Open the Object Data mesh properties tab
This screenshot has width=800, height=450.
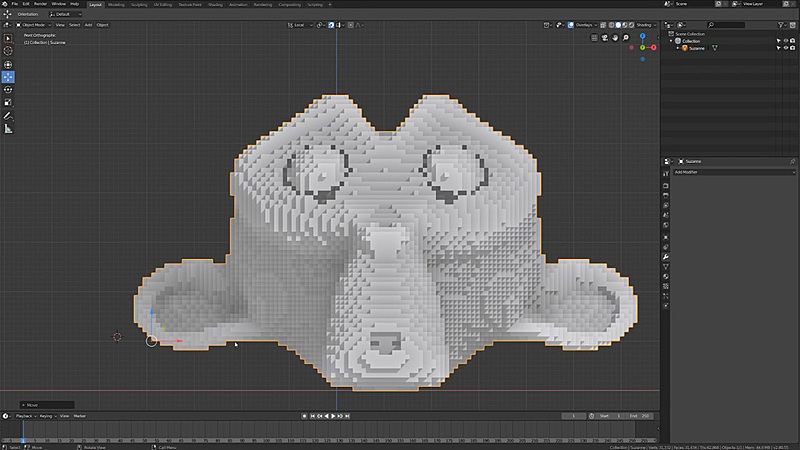666,266
